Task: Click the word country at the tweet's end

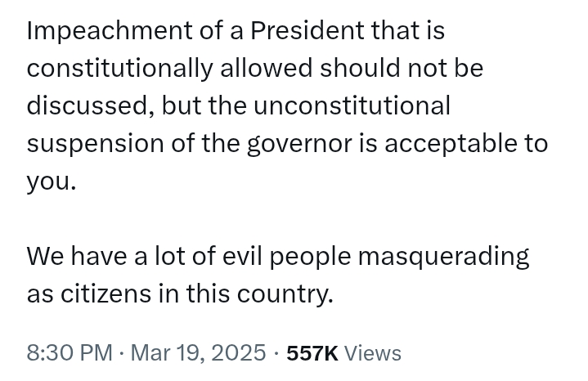Action: 285,294
